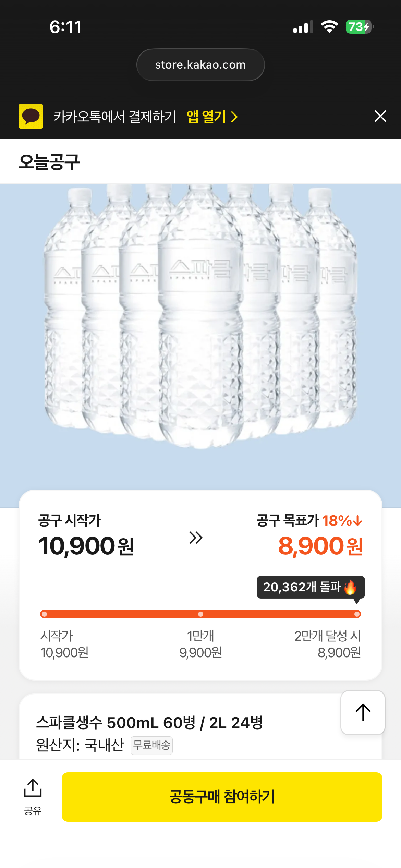Tap the 2만개 end marker on progress bar
The height and width of the screenshot is (868, 401).
coord(357,614)
